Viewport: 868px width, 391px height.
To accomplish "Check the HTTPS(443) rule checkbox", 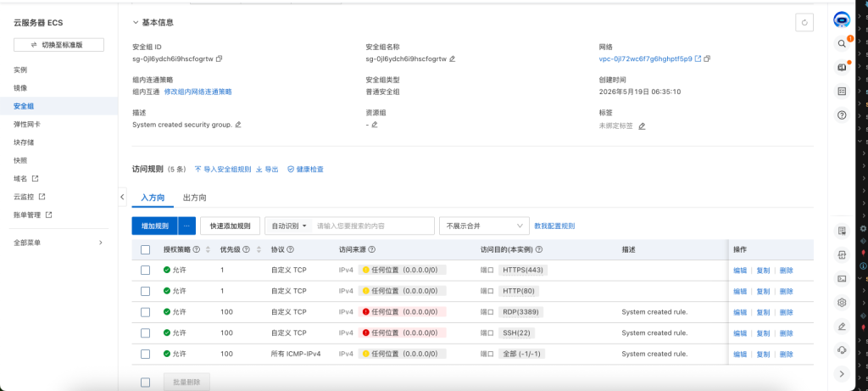I will (145, 271).
